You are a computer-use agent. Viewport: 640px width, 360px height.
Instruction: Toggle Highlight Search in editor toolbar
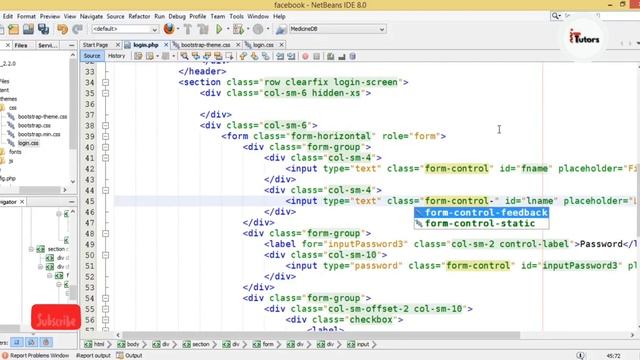218,56
